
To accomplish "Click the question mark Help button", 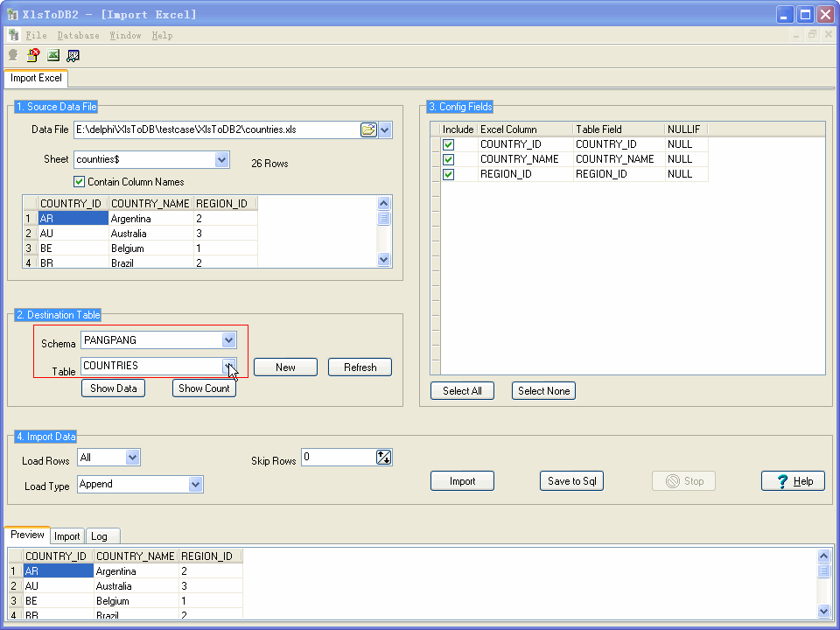I will point(793,481).
